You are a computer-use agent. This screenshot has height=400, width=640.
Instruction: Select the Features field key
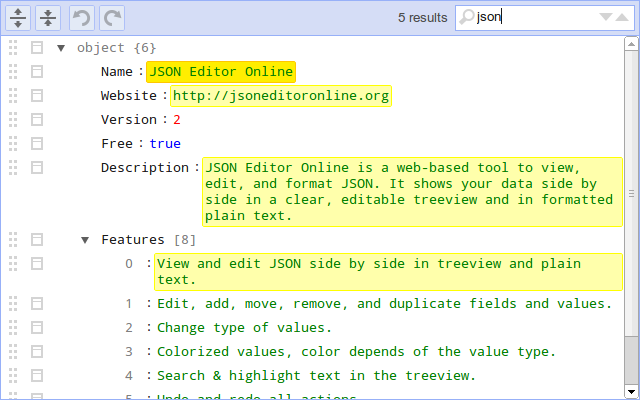[133, 240]
